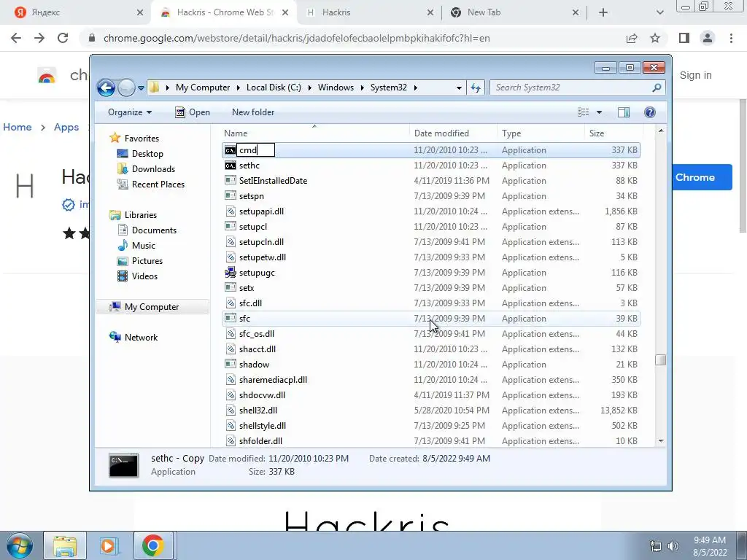Select the sethc file icon
747x560 pixels.
pyautogui.click(x=231, y=166)
